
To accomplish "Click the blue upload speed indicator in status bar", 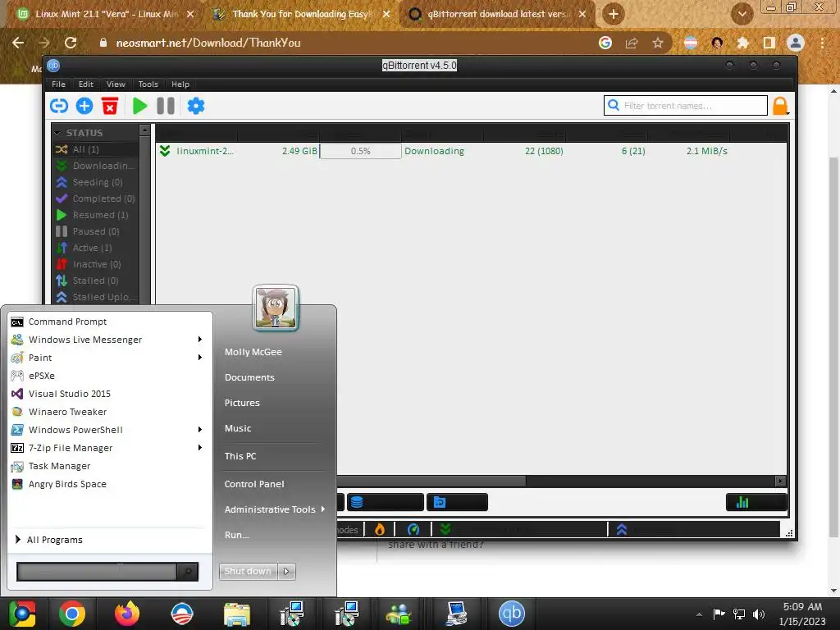I will [x=622, y=530].
